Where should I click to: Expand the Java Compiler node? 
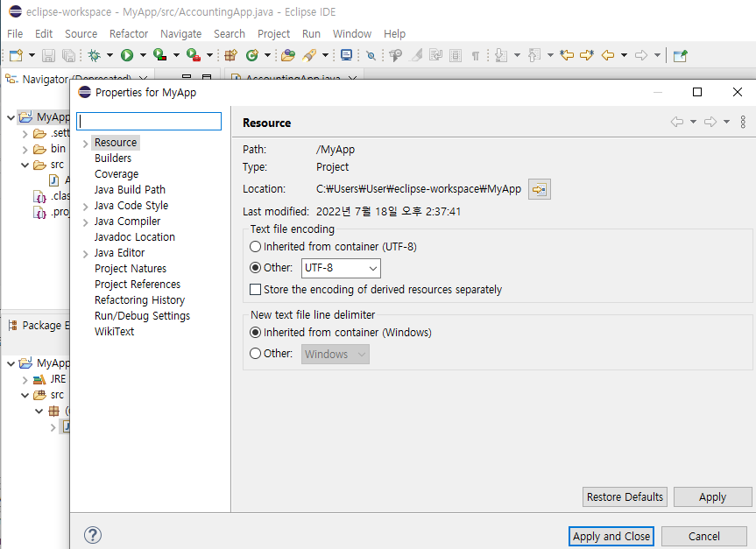point(85,222)
